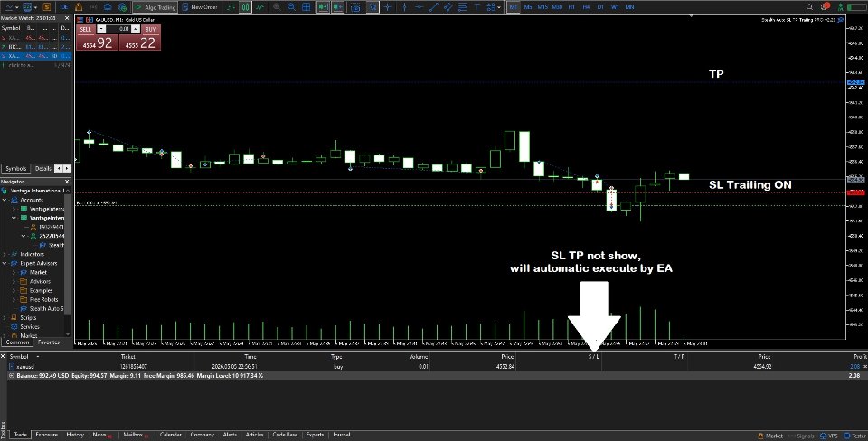Open the Symbols tab in Market Watch

coord(16,169)
